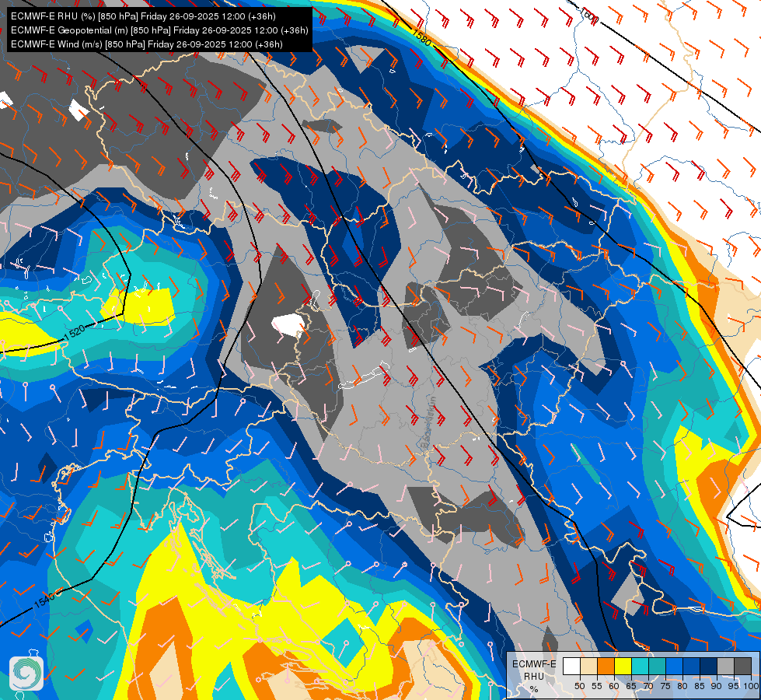Image resolution: width=761 pixels, height=700 pixels.
Task: Select the medium blue 80-85% swatch
Action: 692,666
